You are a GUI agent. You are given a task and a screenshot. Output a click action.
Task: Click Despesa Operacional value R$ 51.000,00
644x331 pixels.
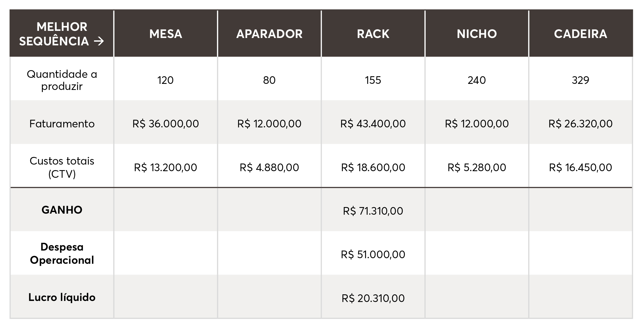pyautogui.click(x=373, y=255)
